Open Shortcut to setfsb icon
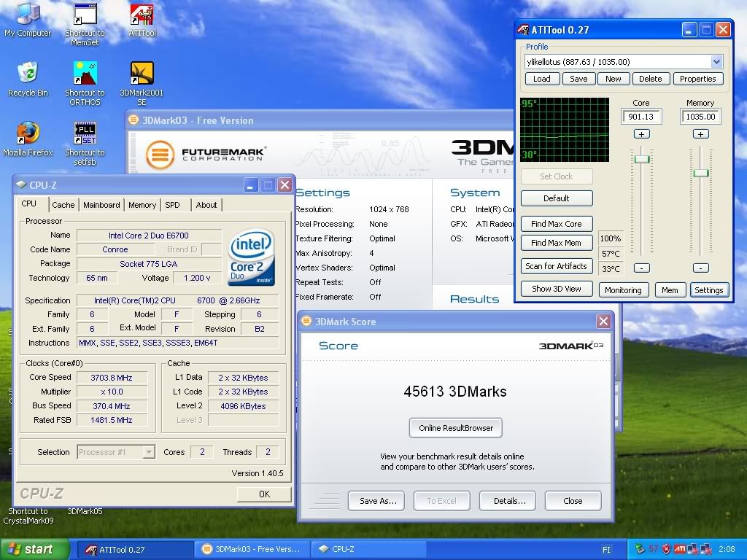Image resolution: width=747 pixels, height=560 pixels. point(85,144)
